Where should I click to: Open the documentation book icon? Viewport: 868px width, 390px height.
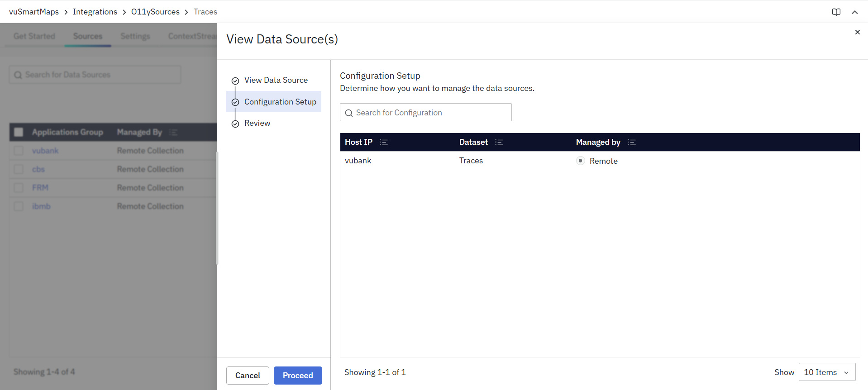pyautogui.click(x=836, y=12)
